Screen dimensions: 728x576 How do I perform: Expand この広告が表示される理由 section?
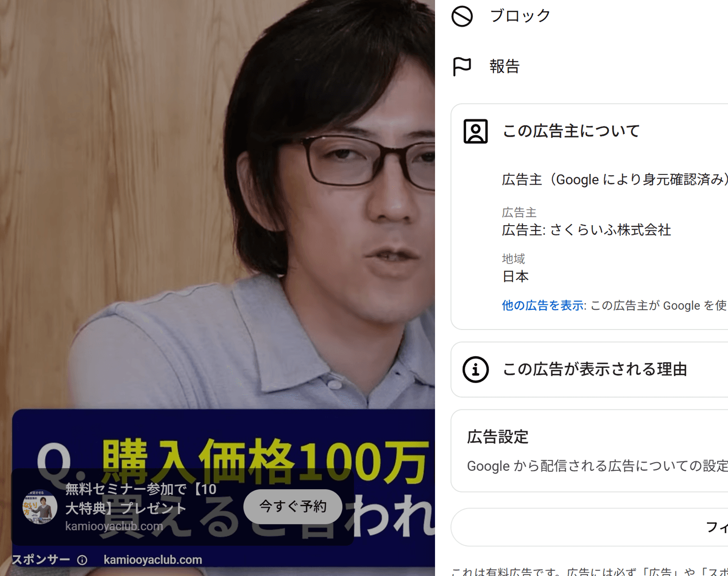590,370
